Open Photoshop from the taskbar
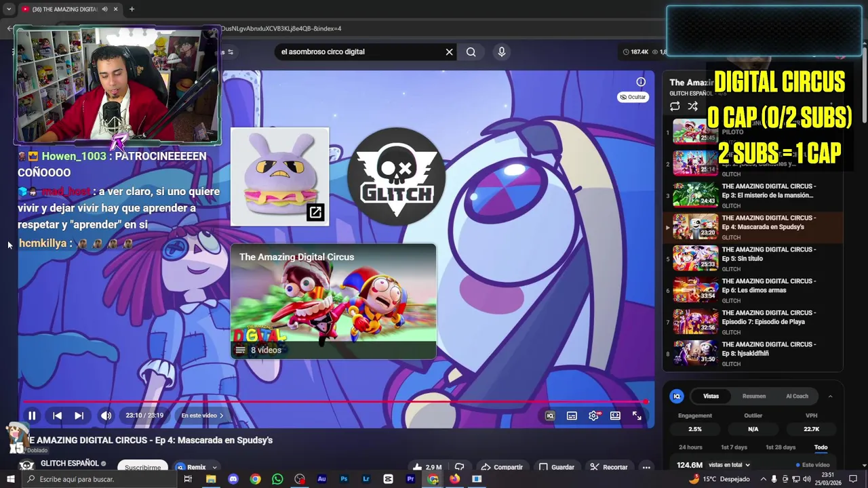Screen dimensions: 868x488 344,479
